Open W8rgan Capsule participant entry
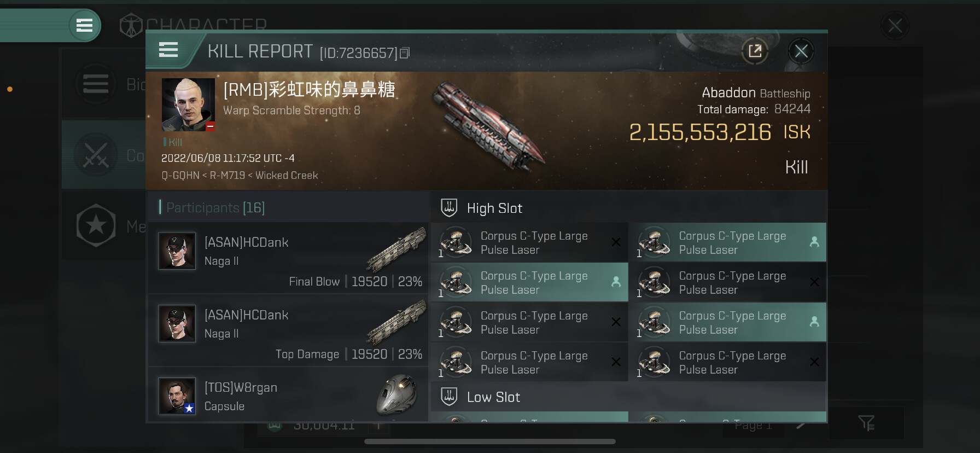980x453 pixels. [288, 395]
